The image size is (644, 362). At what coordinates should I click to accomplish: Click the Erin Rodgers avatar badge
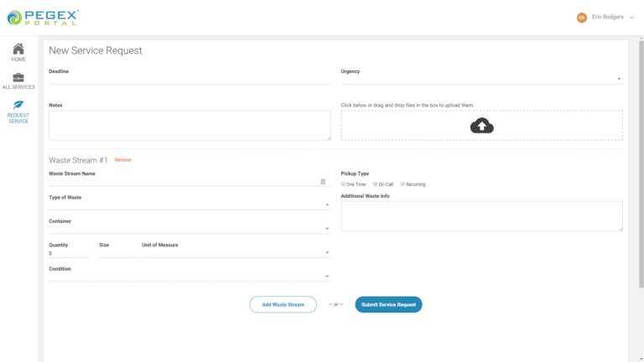[582, 18]
